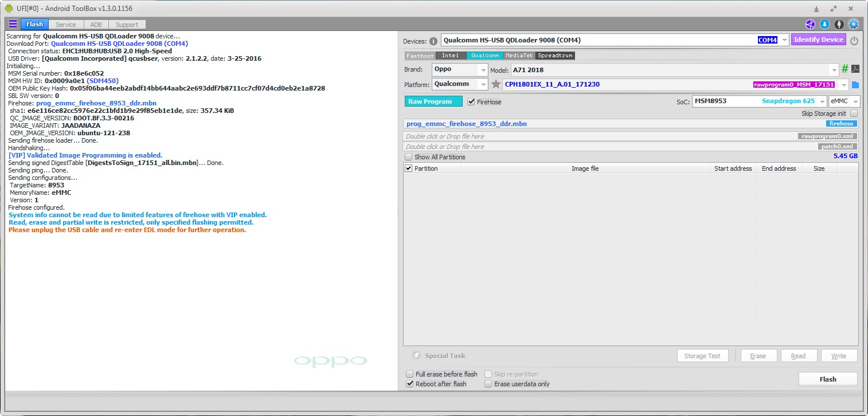Browse firmware with the blue folder icon

(855, 85)
